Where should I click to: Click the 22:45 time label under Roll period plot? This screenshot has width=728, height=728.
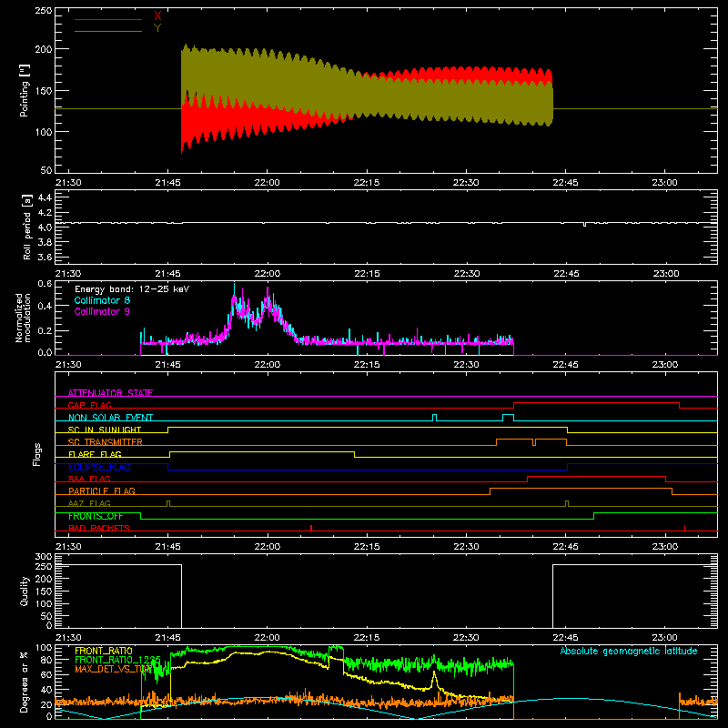tap(566, 274)
